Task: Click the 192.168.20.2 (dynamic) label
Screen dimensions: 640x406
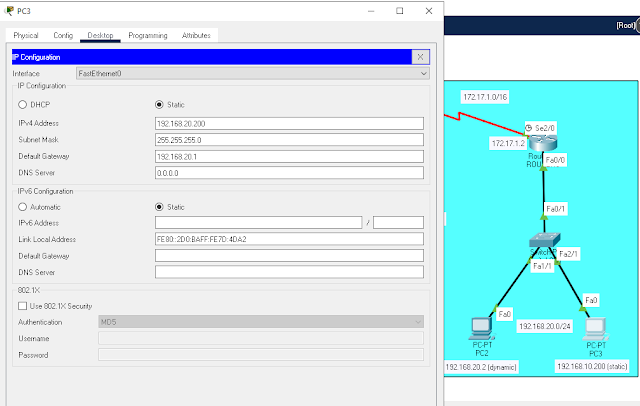Action: click(481, 367)
